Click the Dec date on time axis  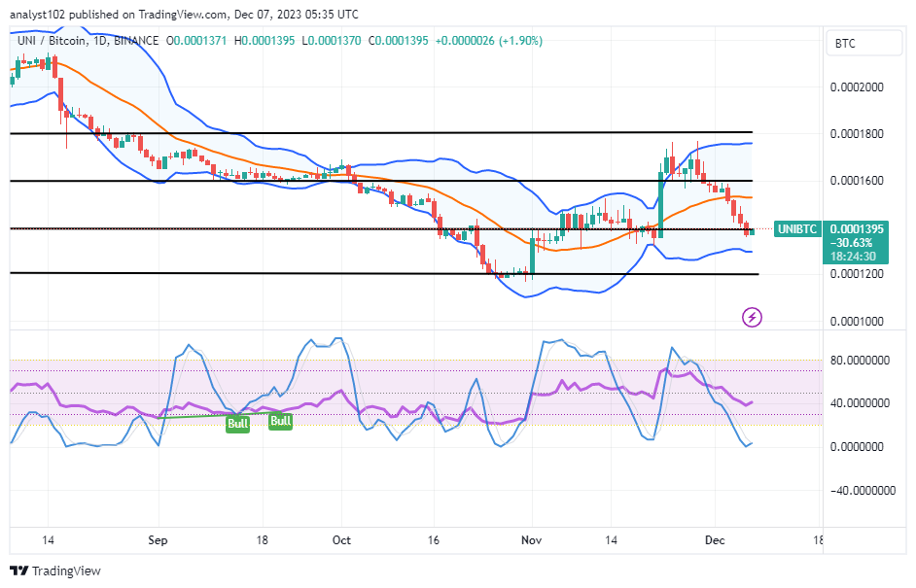click(x=715, y=540)
